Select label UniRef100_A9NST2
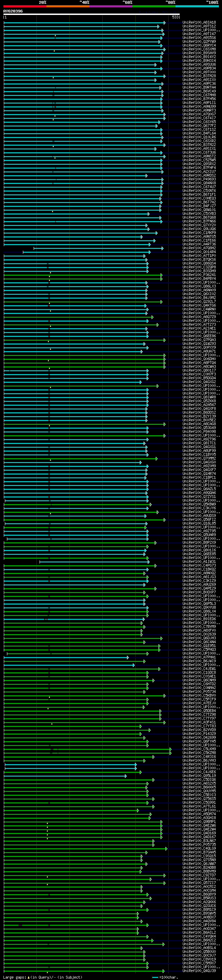 pos(199,156)
